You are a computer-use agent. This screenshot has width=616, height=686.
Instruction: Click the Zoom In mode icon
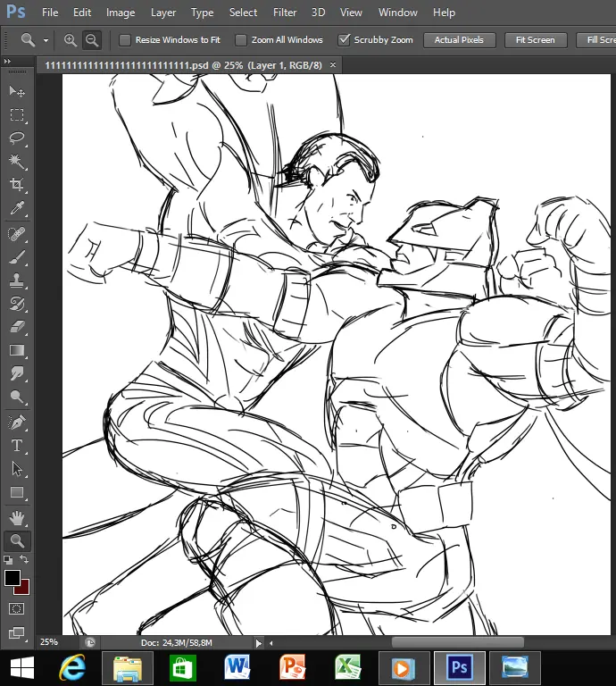coord(71,40)
